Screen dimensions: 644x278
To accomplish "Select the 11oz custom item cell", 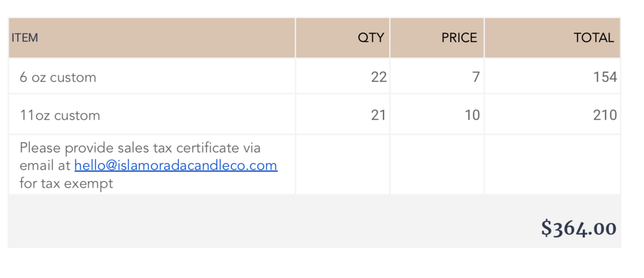I will click(x=152, y=114).
